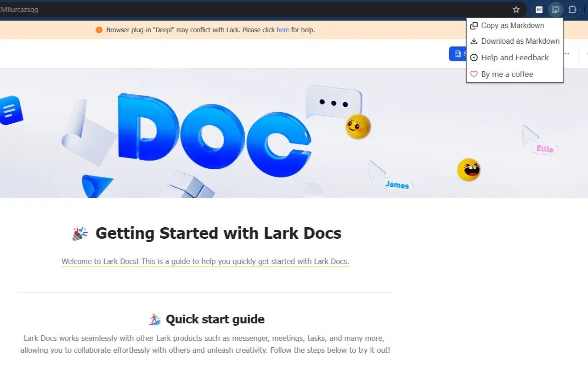This screenshot has width=588, height=368.
Task: Open the Chrome extensions puzzle icon
Action: point(572,9)
